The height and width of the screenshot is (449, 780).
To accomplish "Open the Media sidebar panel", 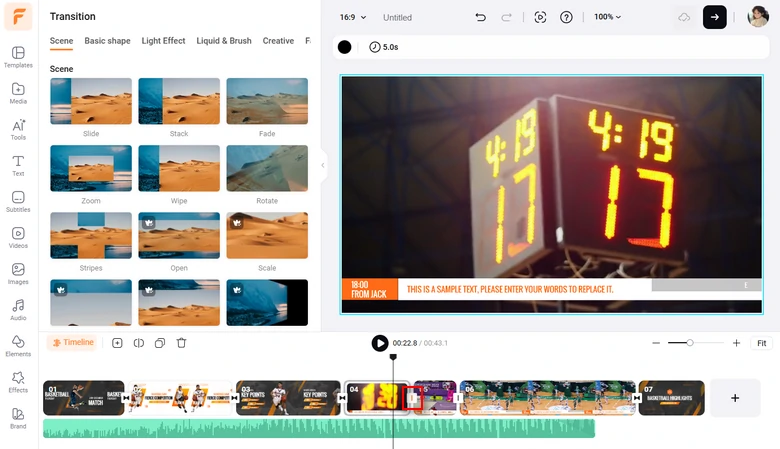I will tap(18, 93).
